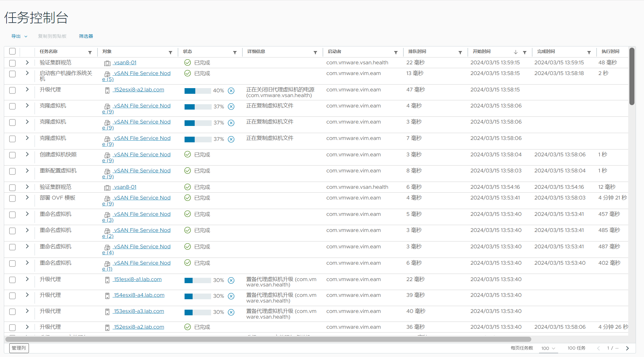
Task: Open first vsan8-01 cluster link
Action: click(125, 63)
